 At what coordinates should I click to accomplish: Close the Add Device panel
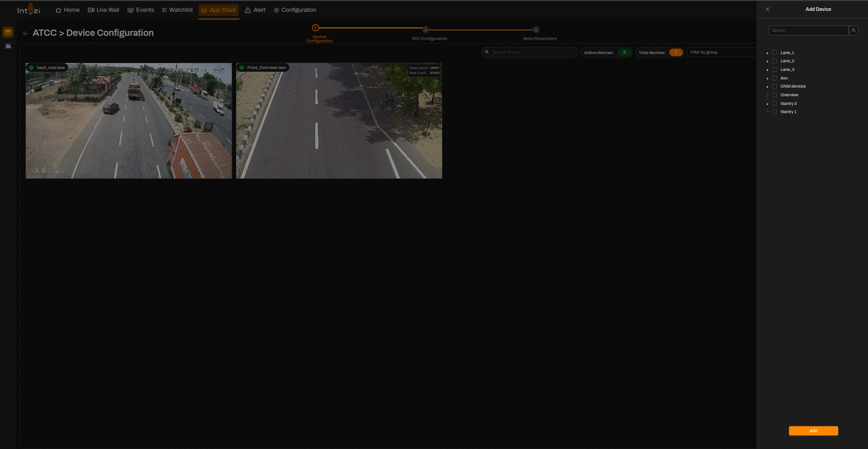pyautogui.click(x=767, y=9)
